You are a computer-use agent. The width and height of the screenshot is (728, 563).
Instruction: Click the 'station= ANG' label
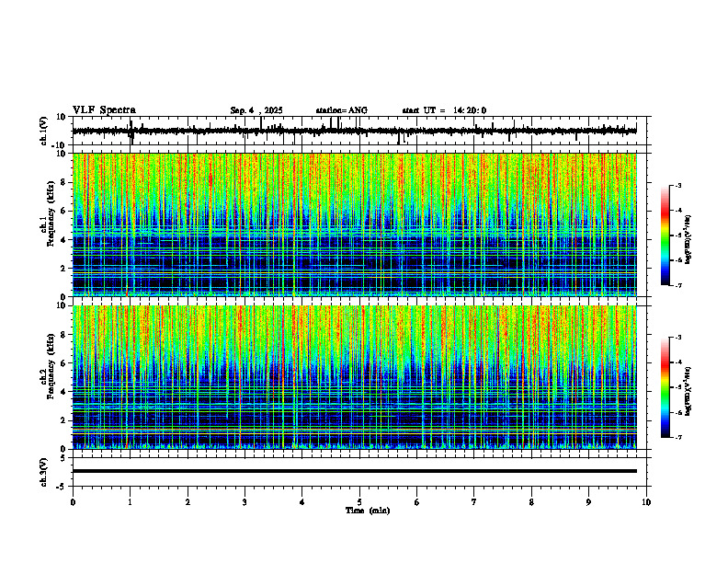point(342,110)
